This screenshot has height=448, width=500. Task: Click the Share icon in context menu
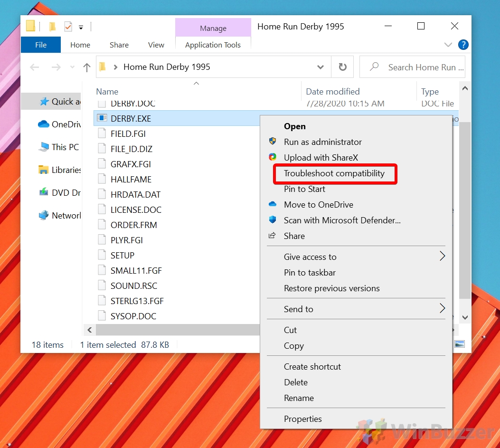pyautogui.click(x=272, y=236)
